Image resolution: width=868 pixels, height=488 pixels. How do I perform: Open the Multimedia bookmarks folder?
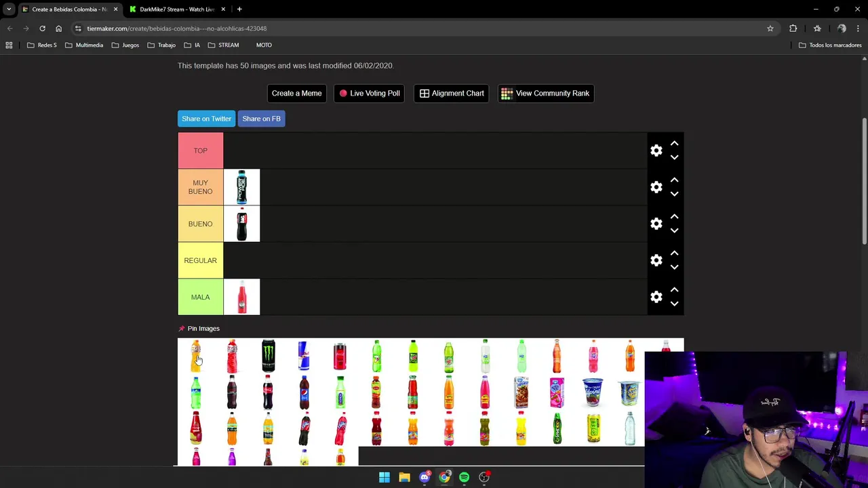pos(84,45)
